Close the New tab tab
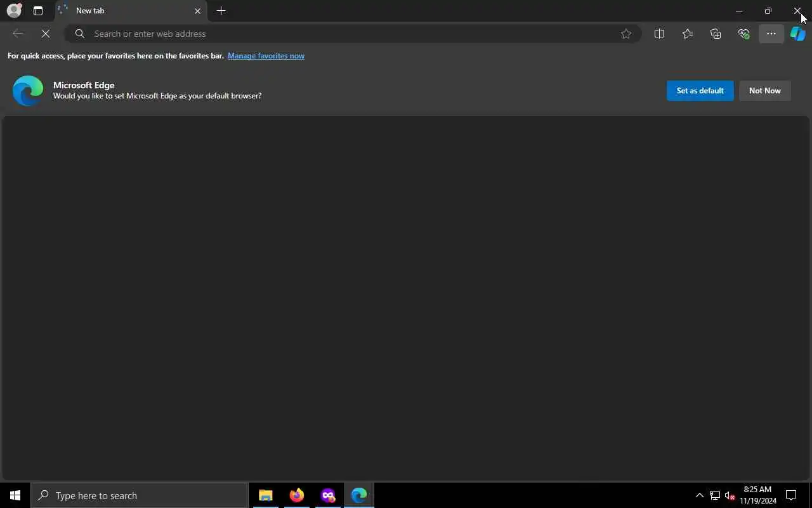Screen dimensions: 812x508 (x=197, y=11)
